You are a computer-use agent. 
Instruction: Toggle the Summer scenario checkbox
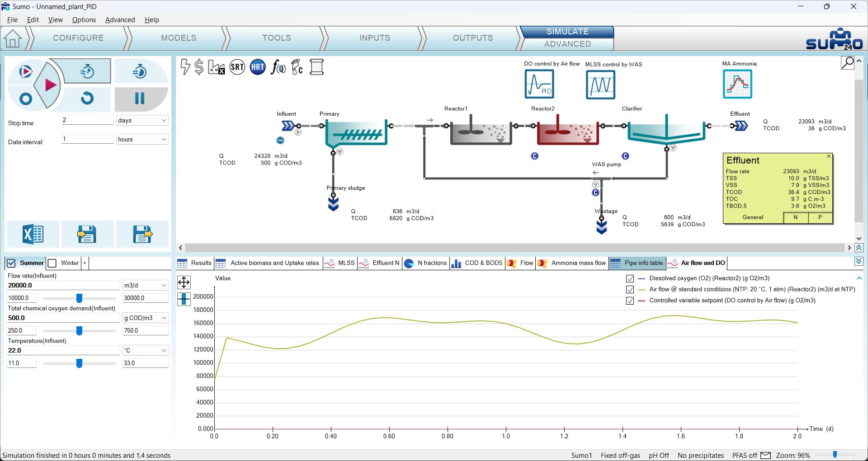pyautogui.click(x=11, y=263)
